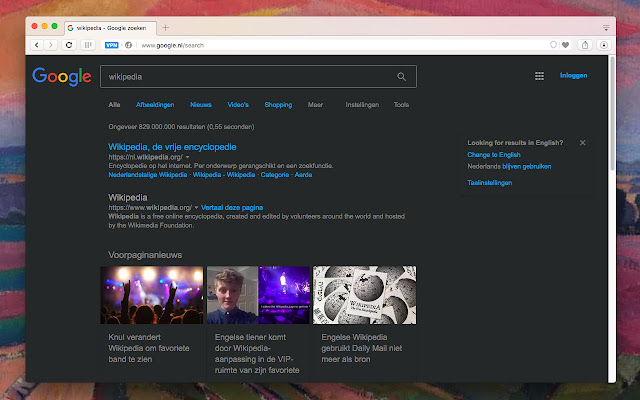Viewport: 640px width, 400px height.
Task: Click the heart bookmark icon
Action: coord(565,45)
